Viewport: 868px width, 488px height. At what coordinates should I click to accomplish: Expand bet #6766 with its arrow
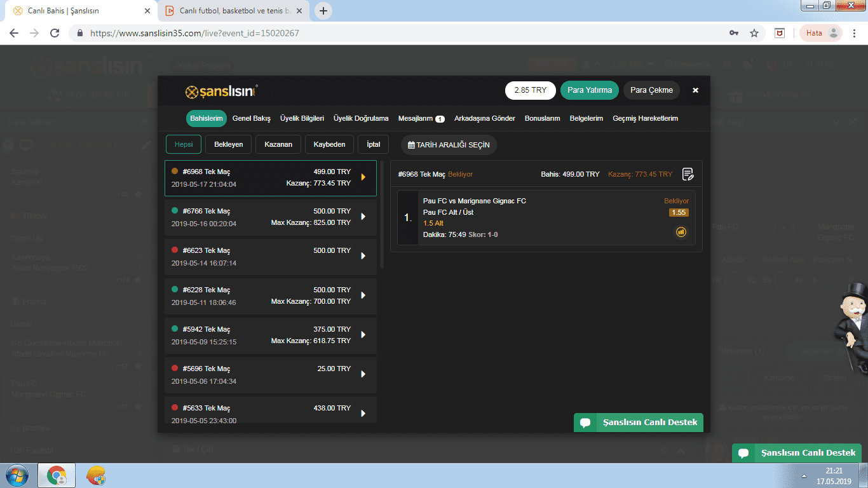point(363,217)
